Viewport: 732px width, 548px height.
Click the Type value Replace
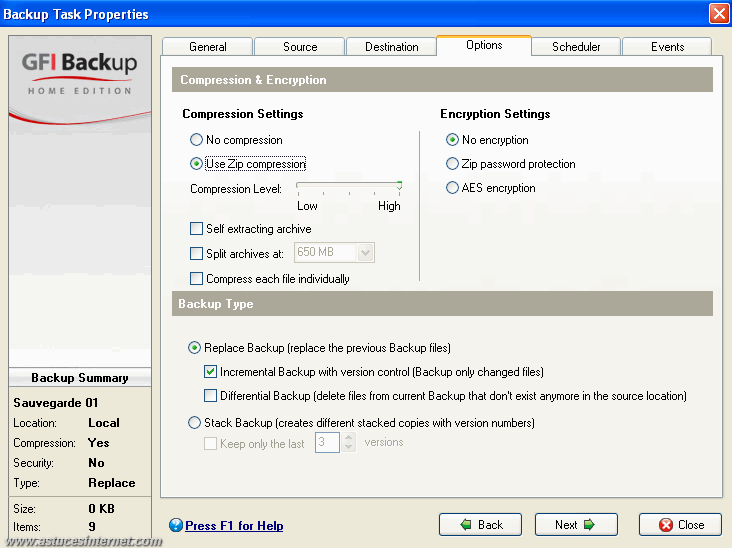point(112,483)
